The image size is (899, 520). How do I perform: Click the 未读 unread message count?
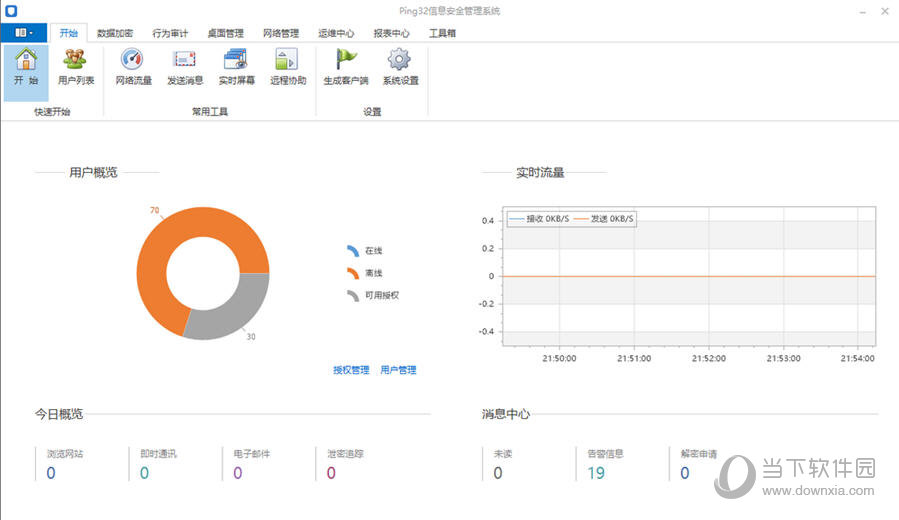498,473
